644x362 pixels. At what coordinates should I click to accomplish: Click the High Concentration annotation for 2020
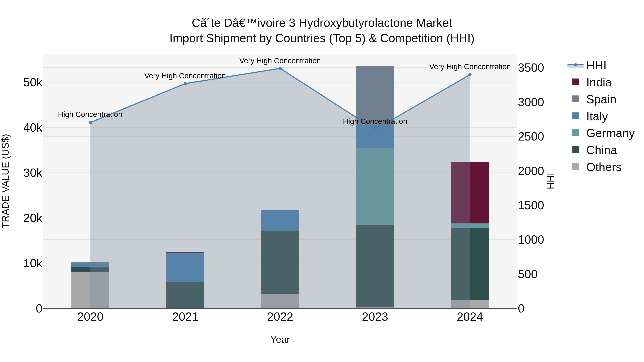click(x=90, y=114)
